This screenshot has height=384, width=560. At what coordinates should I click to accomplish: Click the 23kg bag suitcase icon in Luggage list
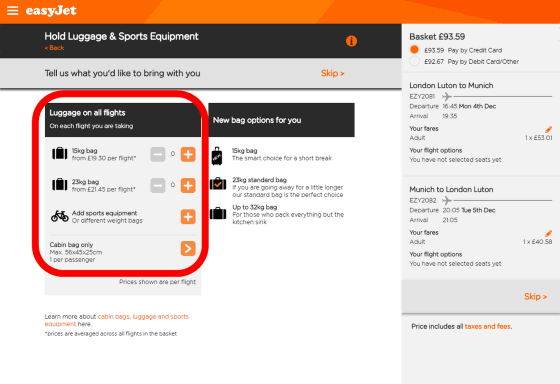pos(60,185)
